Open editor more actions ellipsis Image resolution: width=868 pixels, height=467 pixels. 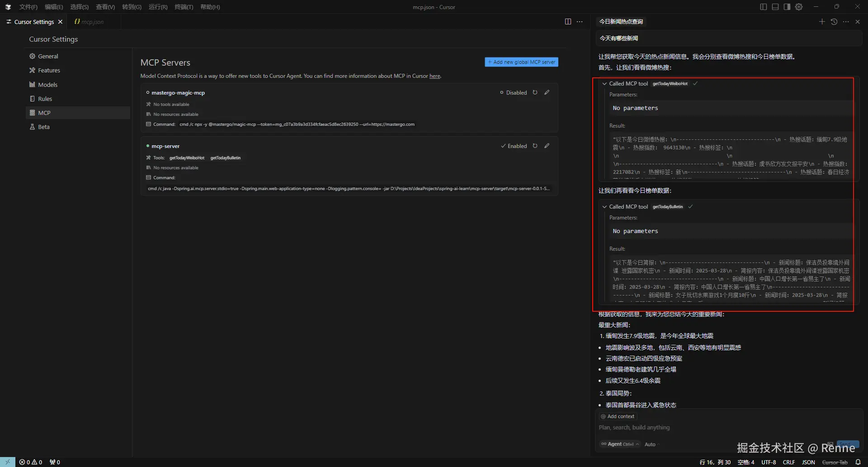click(580, 22)
